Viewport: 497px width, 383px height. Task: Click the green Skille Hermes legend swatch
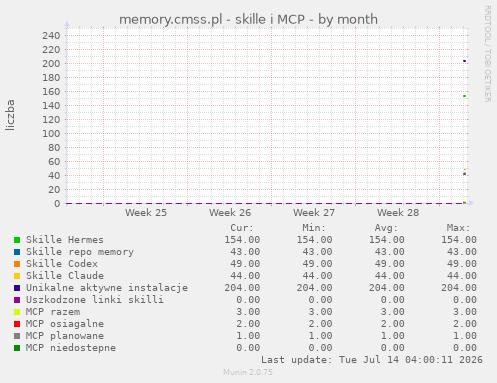tap(17, 240)
